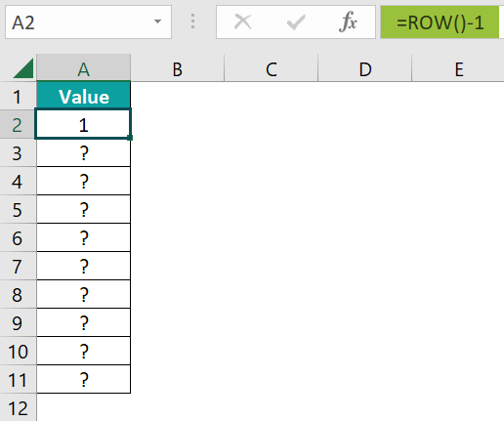Image resolution: width=504 pixels, height=421 pixels.
Task: Click the Enter checkmark icon in formula bar
Action: tap(296, 22)
